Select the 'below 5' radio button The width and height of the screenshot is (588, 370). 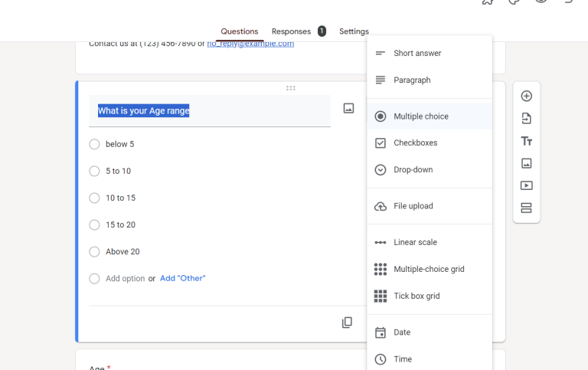coord(94,144)
